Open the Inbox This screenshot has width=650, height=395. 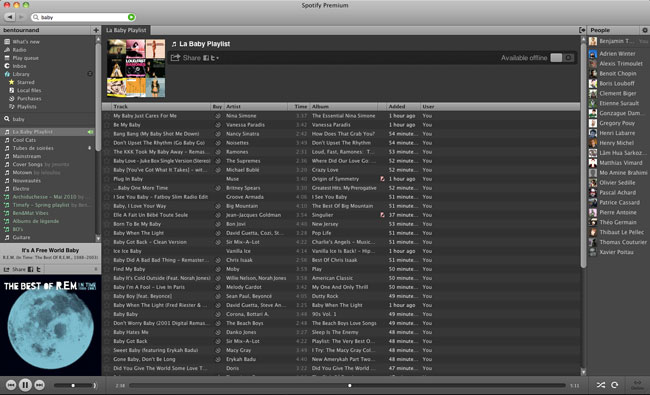[x=19, y=66]
